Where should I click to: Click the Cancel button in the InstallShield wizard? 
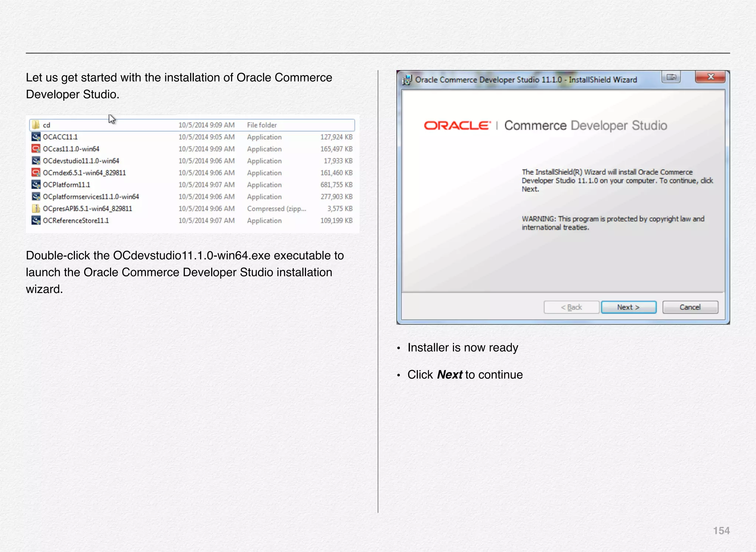pos(690,307)
